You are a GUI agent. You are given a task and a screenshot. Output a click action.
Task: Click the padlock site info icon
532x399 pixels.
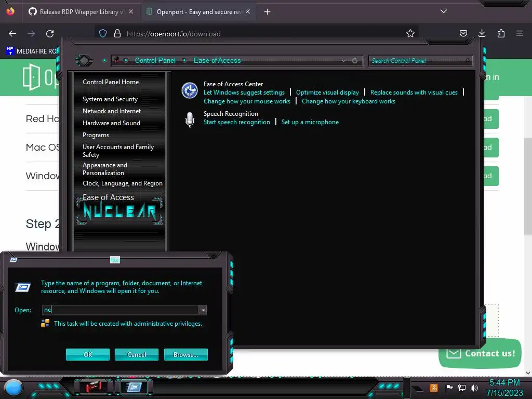click(x=117, y=34)
